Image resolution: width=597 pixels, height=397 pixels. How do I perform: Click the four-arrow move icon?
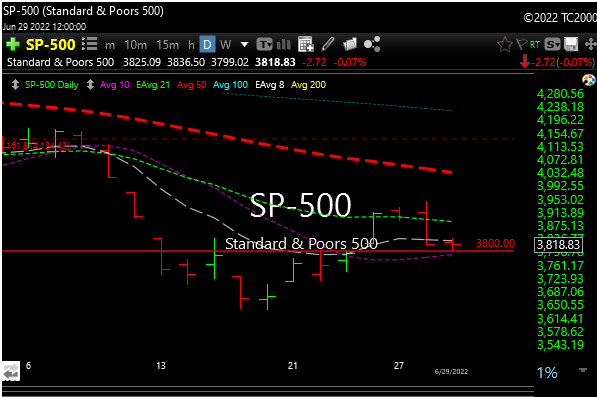coord(590,45)
